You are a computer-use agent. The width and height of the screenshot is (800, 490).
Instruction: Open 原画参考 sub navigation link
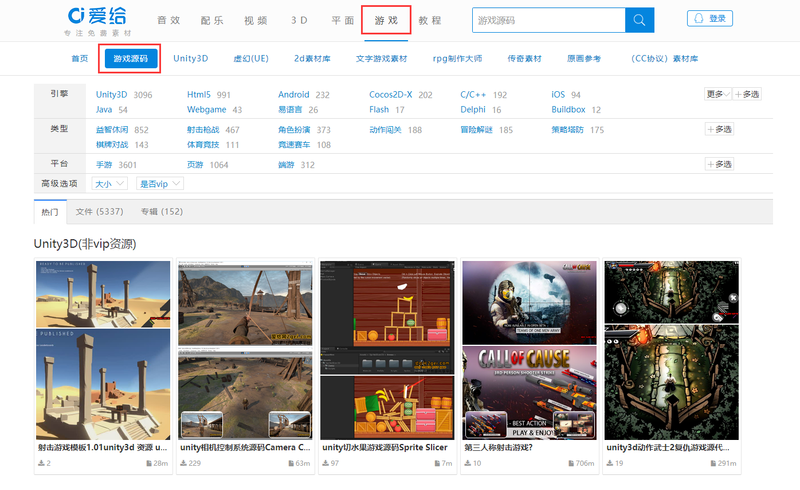coord(584,59)
